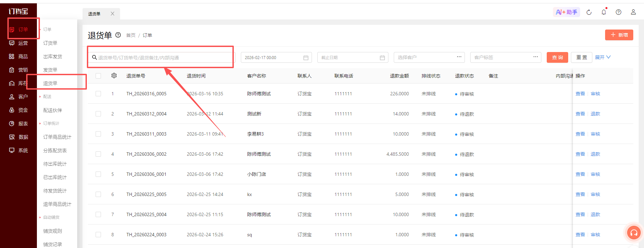
Task: Open the AI+助手 assistant
Action: [x=567, y=12]
